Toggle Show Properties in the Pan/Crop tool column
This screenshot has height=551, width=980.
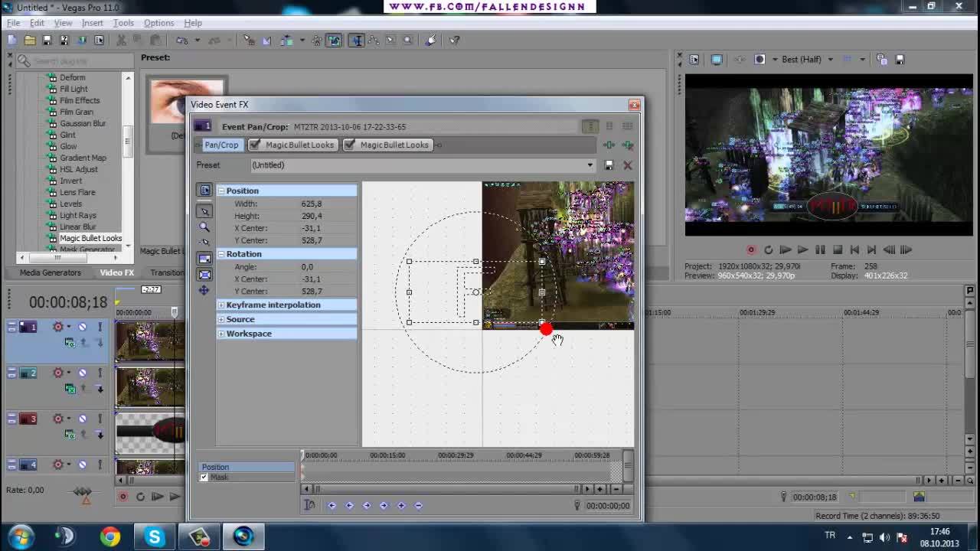pyautogui.click(x=204, y=190)
